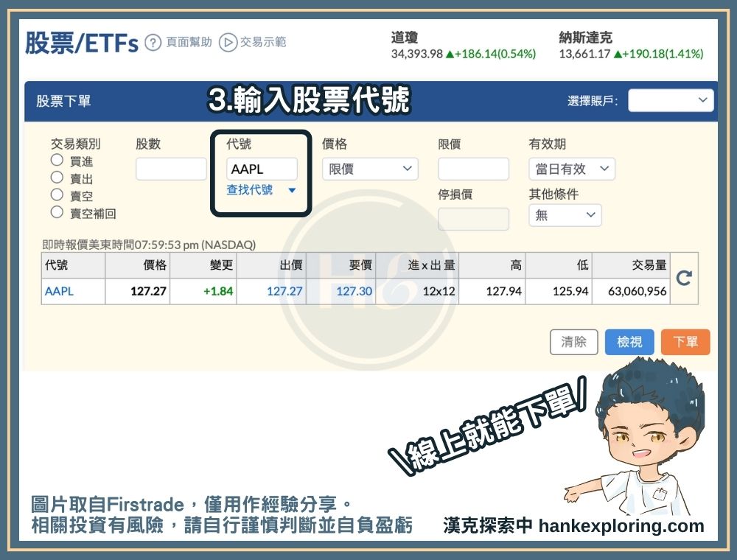737x560 pixels.
Task: Select the 賣空 short sell option
Action: click(57, 195)
